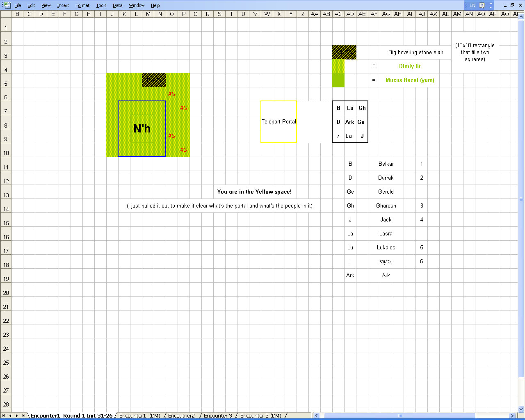The height and width of the screenshot is (420, 525).
Task: Select the 'Dimly lit' legend text
Action: coord(410,66)
